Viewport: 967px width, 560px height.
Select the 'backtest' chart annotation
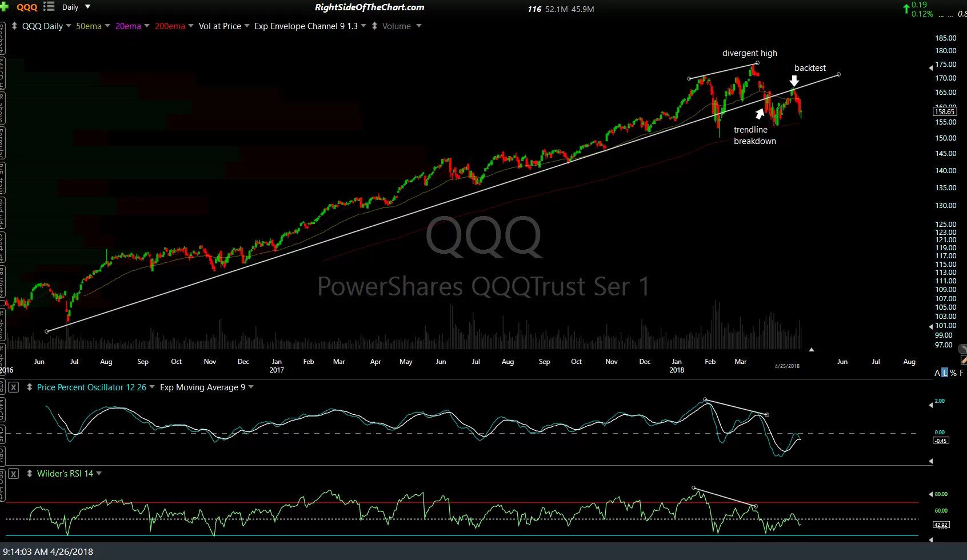(810, 68)
